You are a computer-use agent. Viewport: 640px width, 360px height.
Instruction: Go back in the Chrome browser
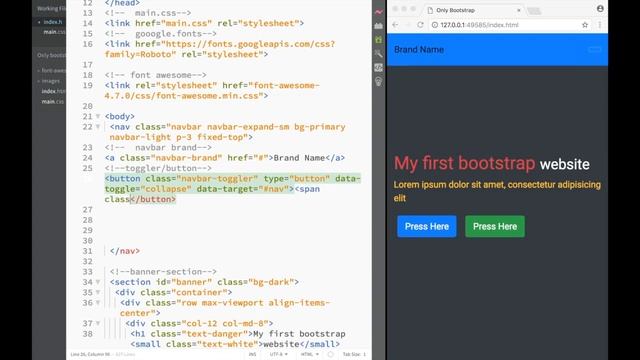click(395, 25)
